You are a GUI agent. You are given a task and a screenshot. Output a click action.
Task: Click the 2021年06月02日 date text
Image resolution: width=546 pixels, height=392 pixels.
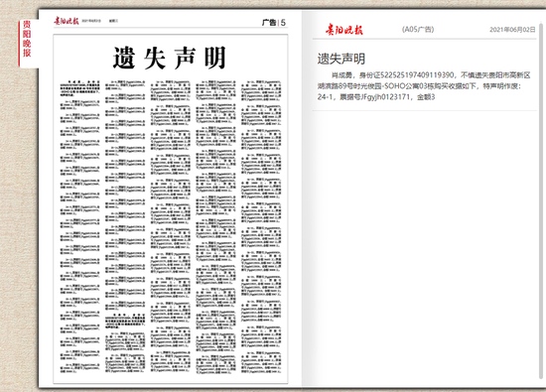pos(512,30)
